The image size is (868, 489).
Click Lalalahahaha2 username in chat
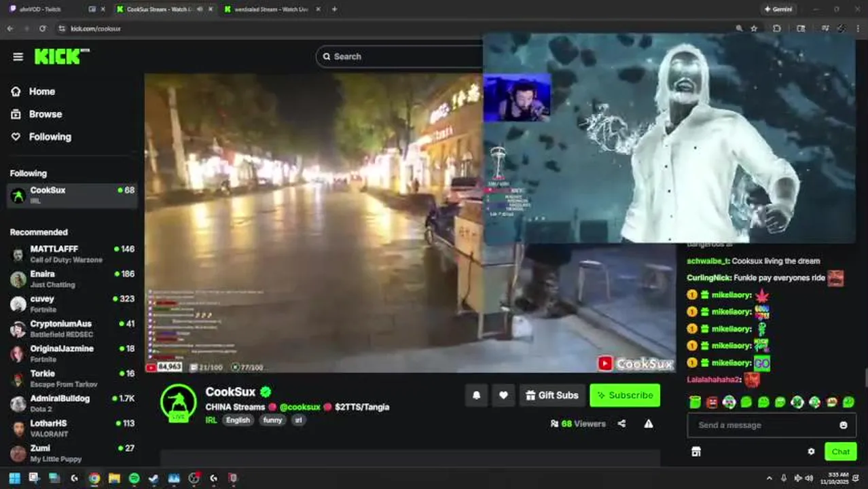(x=713, y=380)
